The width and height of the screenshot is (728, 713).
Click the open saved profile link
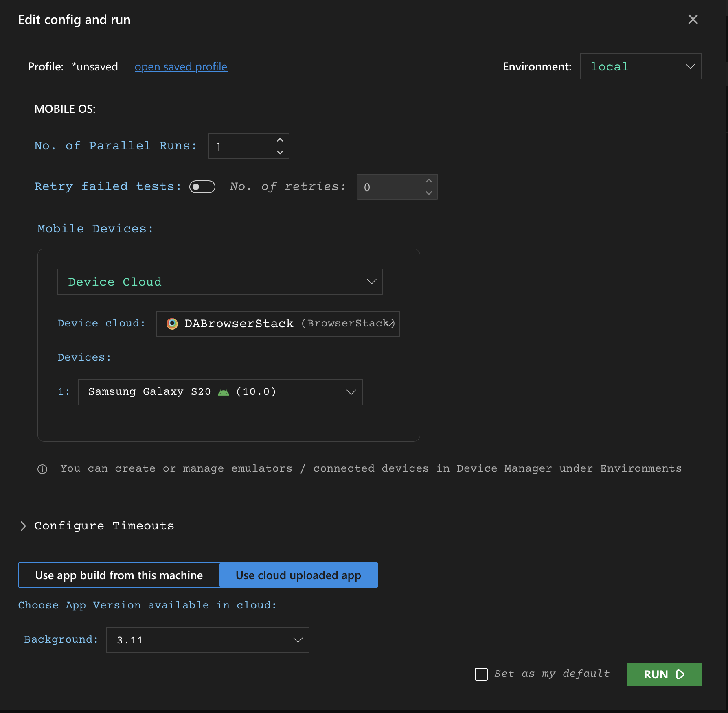pyautogui.click(x=181, y=67)
